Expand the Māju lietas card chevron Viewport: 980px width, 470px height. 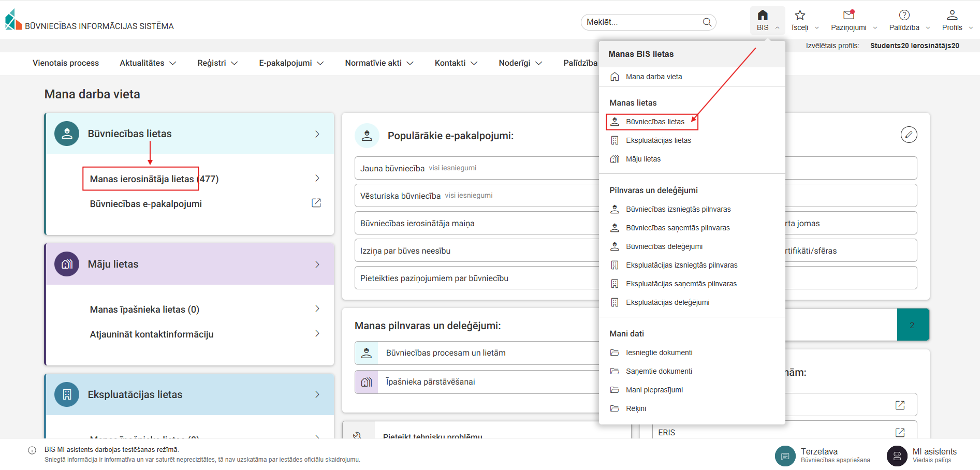317,265
